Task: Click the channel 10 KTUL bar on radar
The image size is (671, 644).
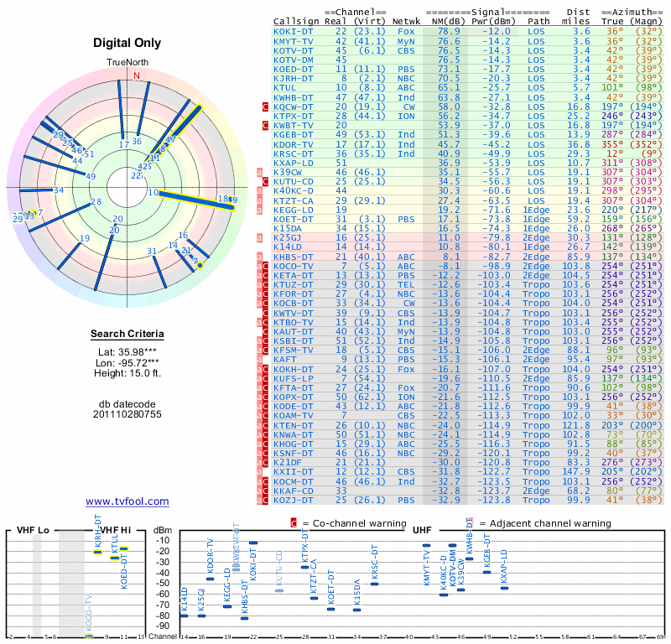Action: 196,200
